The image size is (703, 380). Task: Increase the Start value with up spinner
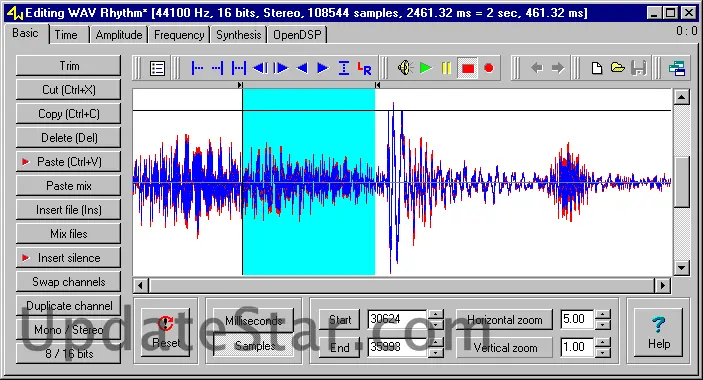435,314
